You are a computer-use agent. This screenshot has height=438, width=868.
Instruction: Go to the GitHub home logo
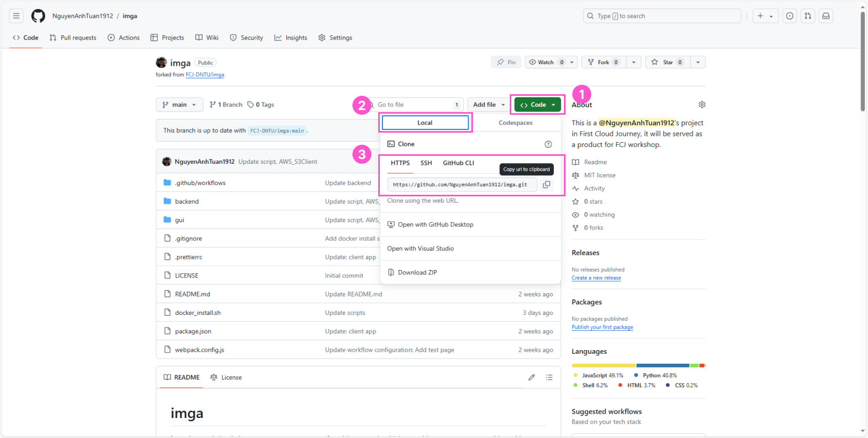38,16
